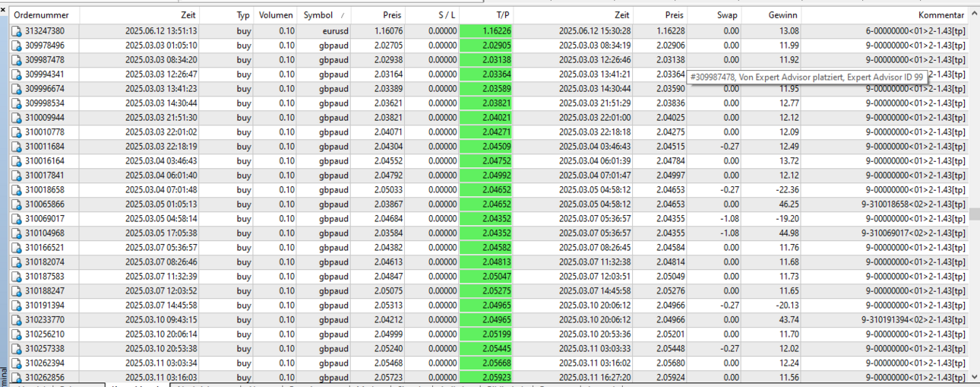The image size is (980, 387).
Task: Sort by the Ordernummer column header
Action: click(x=44, y=15)
